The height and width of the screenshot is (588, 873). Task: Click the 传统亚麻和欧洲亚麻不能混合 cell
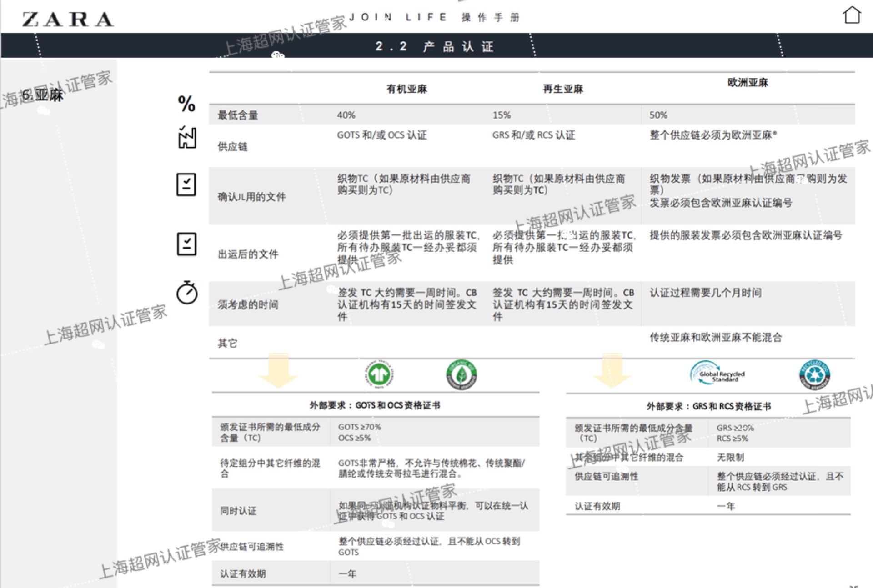pyautogui.click(x=716, y=337)
